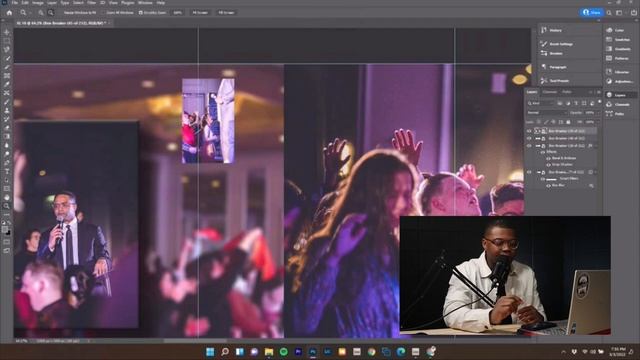Click the blue Share button
The image size is (640, 360).
click(x=591, y=13)
